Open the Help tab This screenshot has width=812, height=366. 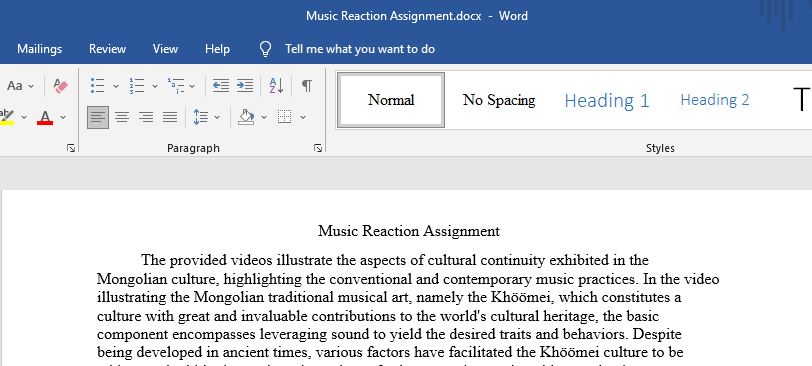[217, 49]
